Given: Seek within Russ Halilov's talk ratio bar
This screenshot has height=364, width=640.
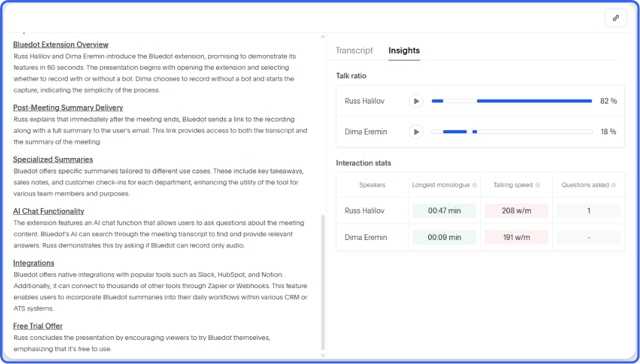Looking at the screenshot, I should pyautogui.click(x=512, y=101).
